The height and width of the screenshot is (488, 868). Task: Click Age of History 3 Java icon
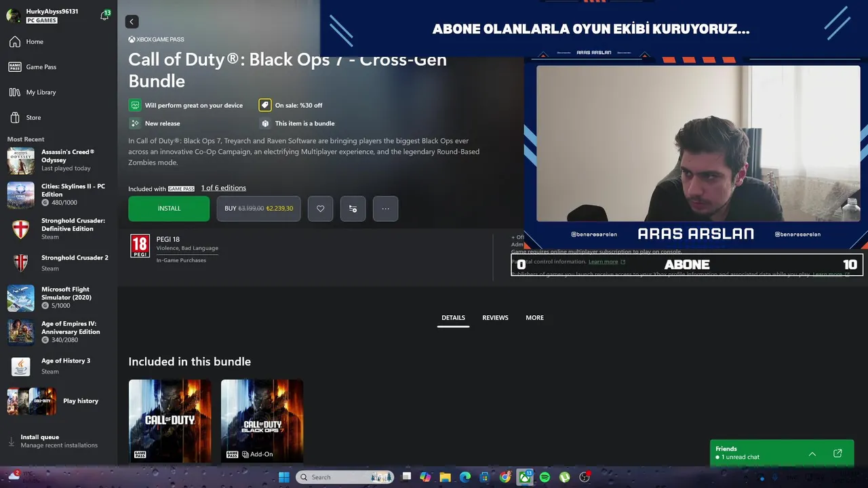(x=20, y=367)
